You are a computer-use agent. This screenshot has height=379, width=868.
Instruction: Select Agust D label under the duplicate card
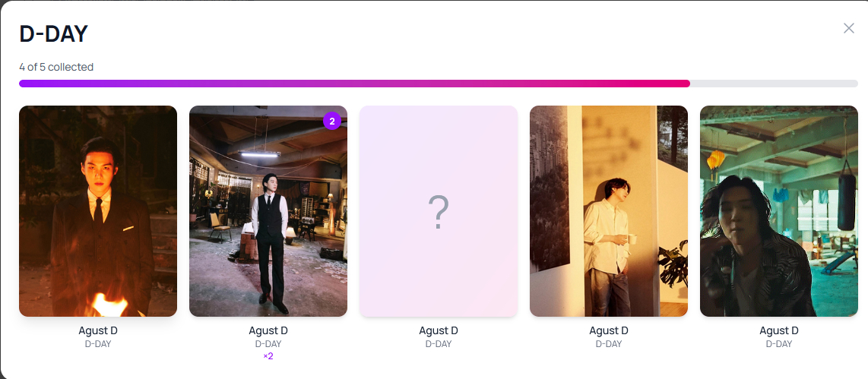(268, 331)
